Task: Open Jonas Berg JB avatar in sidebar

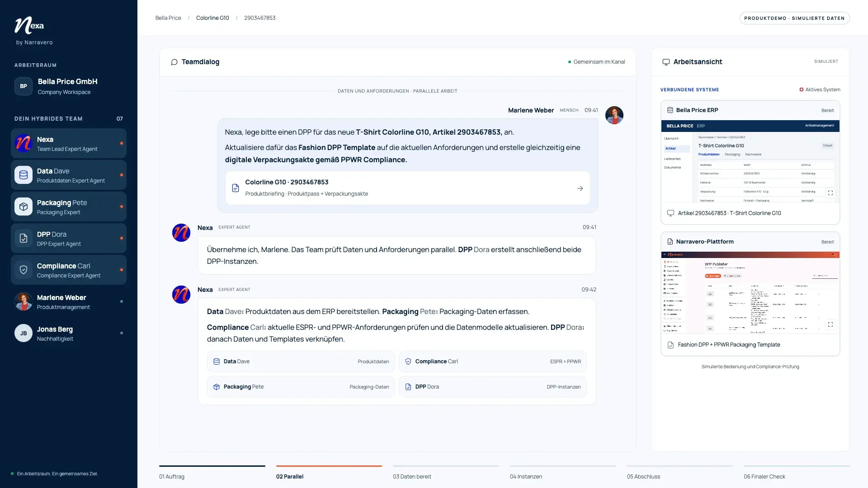Action: [24, 333]
